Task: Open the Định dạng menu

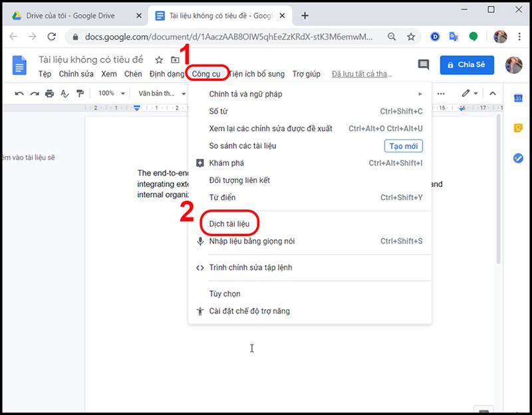Action: pyautogui.click(x=167, y=74)
